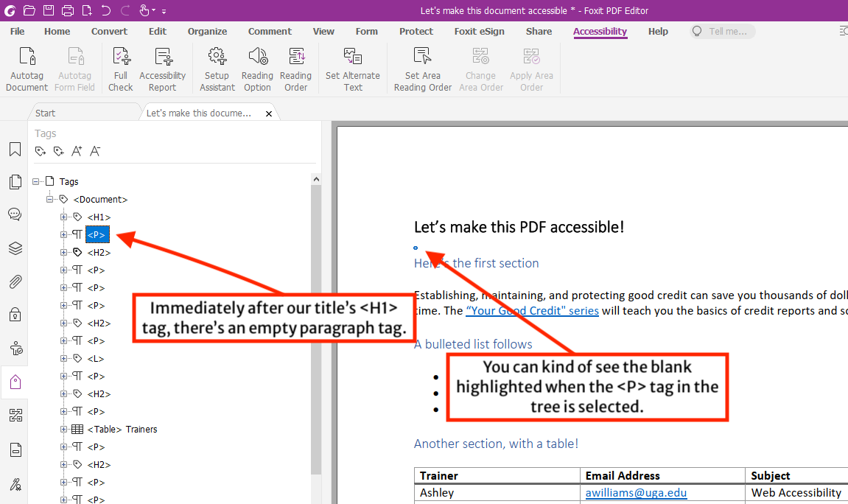
Task: Run the Full Check accessibility tool
Action: tap(120, 66)
